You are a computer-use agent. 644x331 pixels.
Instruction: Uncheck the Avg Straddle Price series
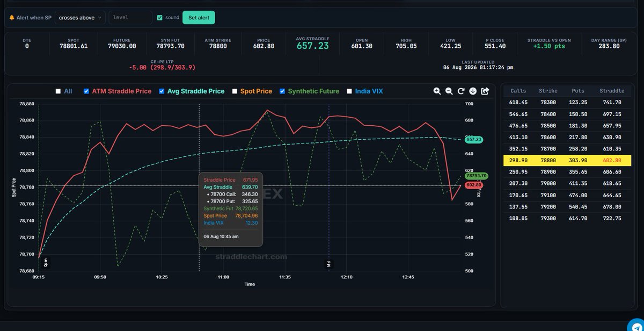[162, 91]
